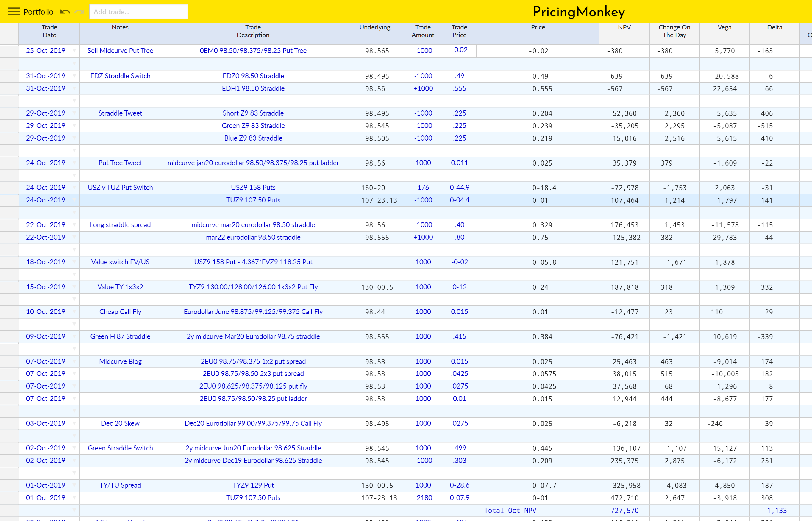Click total delta value -1,133
The width and height of the screenshot is (812, 521).
coord(774,511)
